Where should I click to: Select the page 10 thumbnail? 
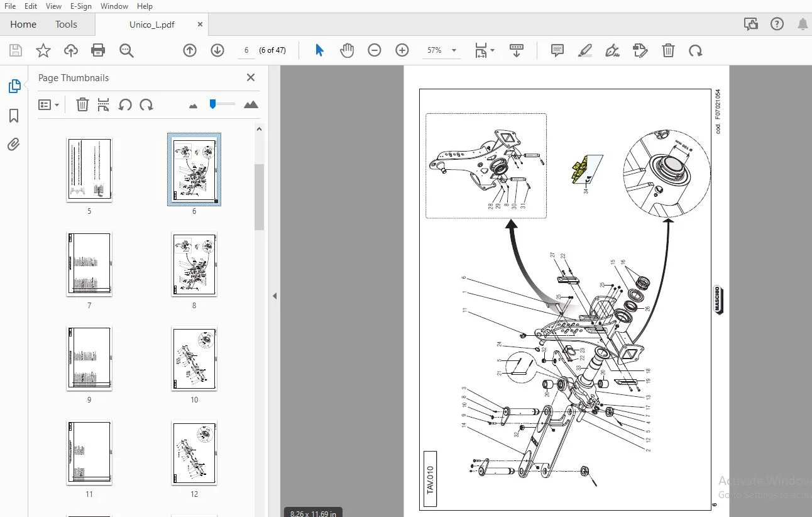coord(194,359)
